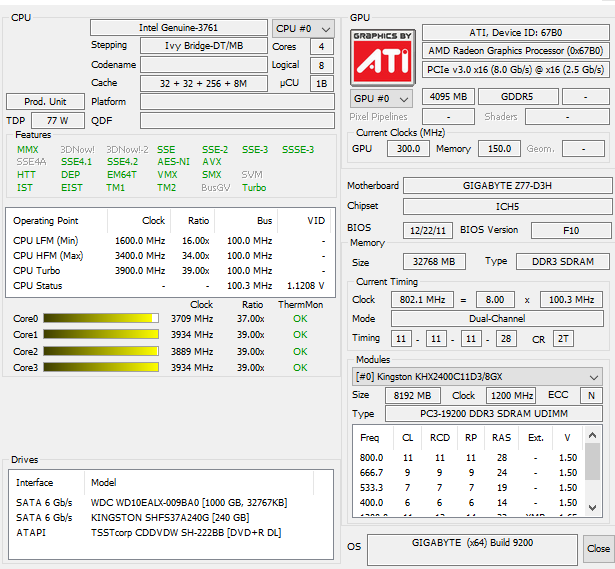Click the Core1 usage bar
The image size is (615, 569).
click(x=101, y=334)
